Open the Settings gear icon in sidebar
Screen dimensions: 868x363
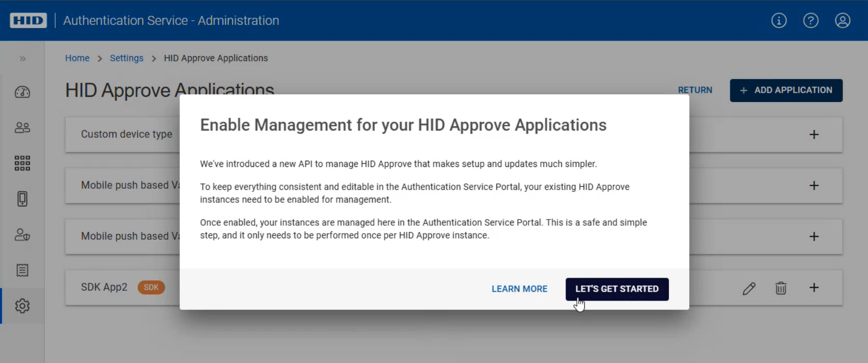[22, 306]
